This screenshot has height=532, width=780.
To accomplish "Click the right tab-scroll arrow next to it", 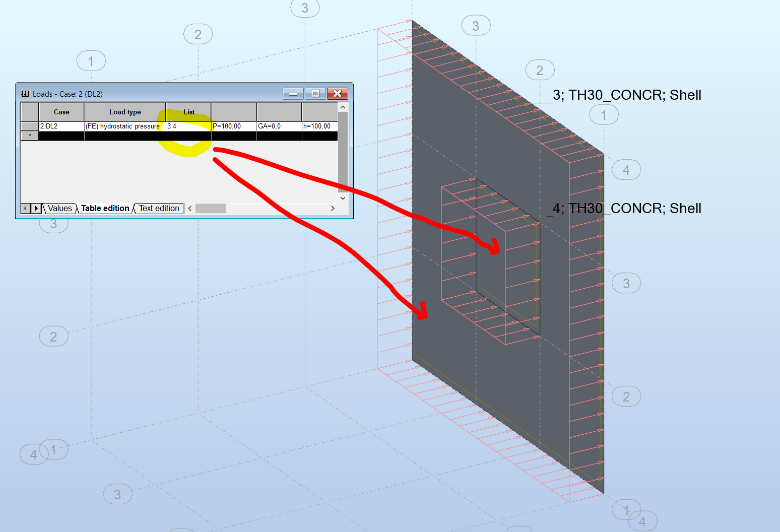I will pos(35,208).
